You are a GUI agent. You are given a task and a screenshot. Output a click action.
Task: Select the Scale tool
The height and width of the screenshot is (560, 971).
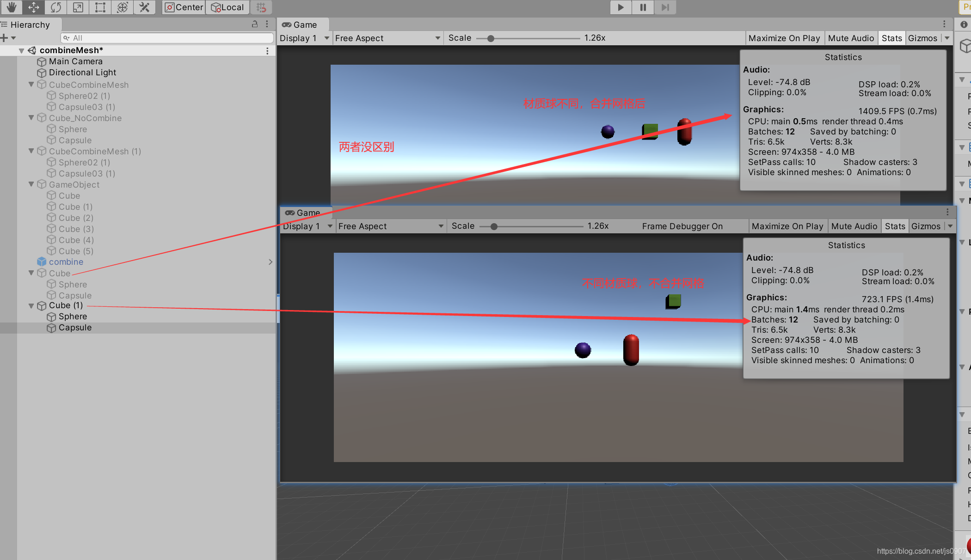click(78, 7)
